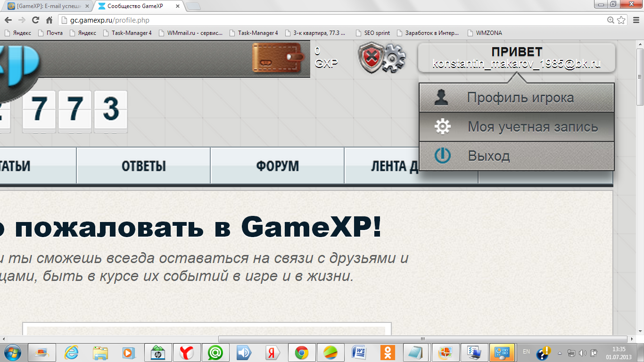Open the 3-к квартира, 77.3 bookmark
This screenshot has height=362, width=644.
(x=315, y=33)
